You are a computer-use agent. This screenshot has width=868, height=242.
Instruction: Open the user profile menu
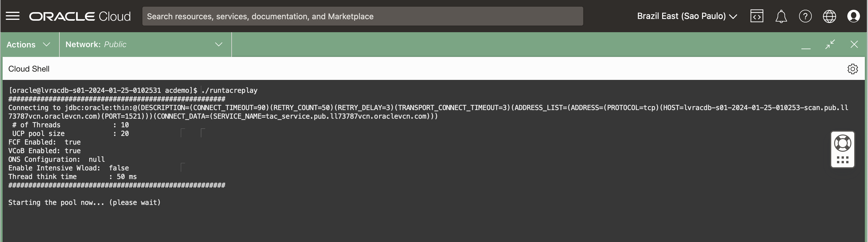853,16
